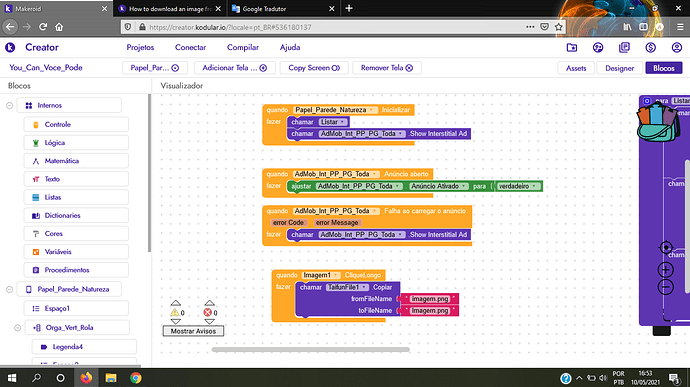Open the Projetos menu
The image size is (690, 387).
[x=140, y=48]
